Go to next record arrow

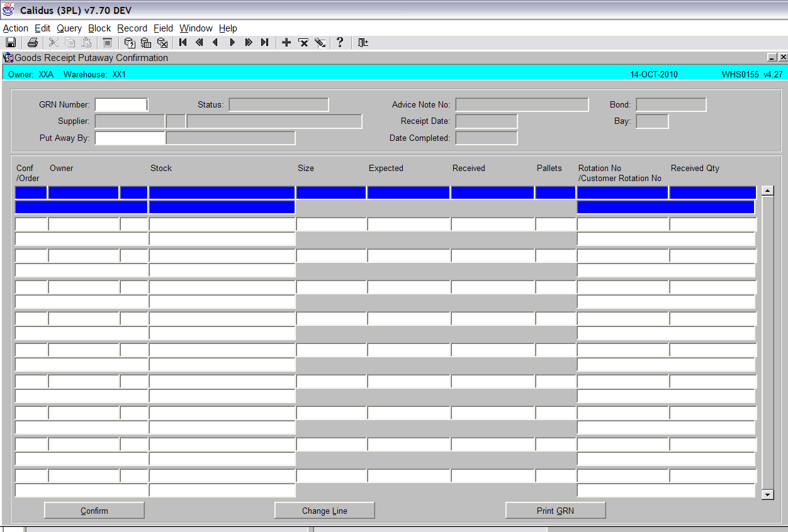click(x=232, y=43)
